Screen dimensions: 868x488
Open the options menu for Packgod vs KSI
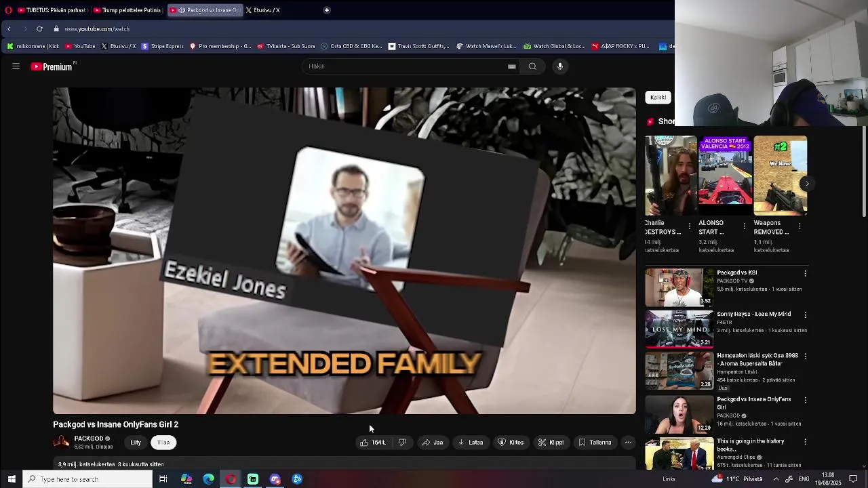pos(805,273)
